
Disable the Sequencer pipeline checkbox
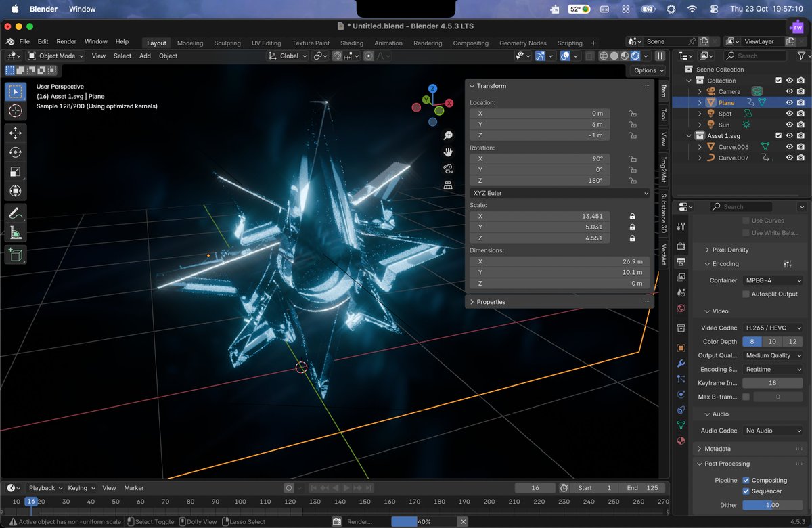click(x=746, y=491)
